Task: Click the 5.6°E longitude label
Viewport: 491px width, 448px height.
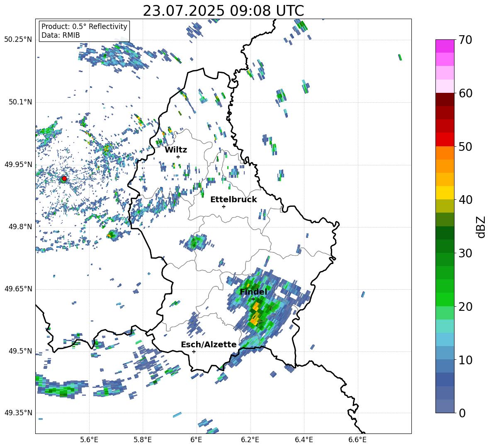Action: click(89, 440)
